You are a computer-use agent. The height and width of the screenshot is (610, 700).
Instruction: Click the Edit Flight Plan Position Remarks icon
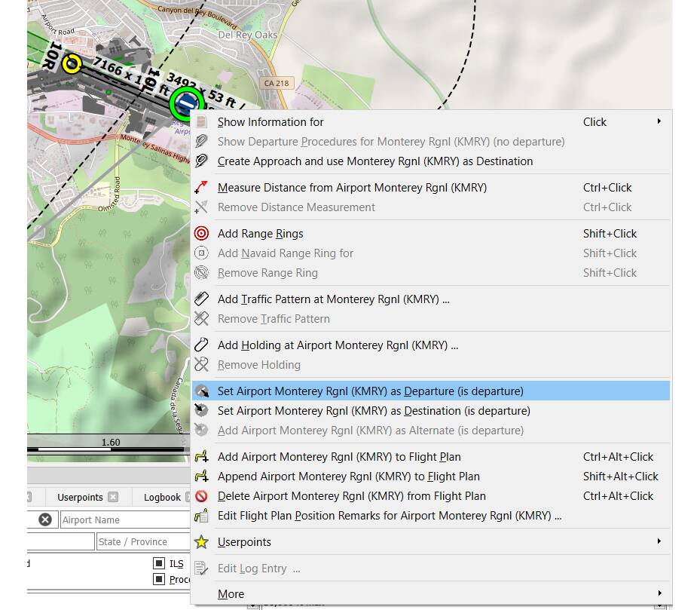point(201,515)
